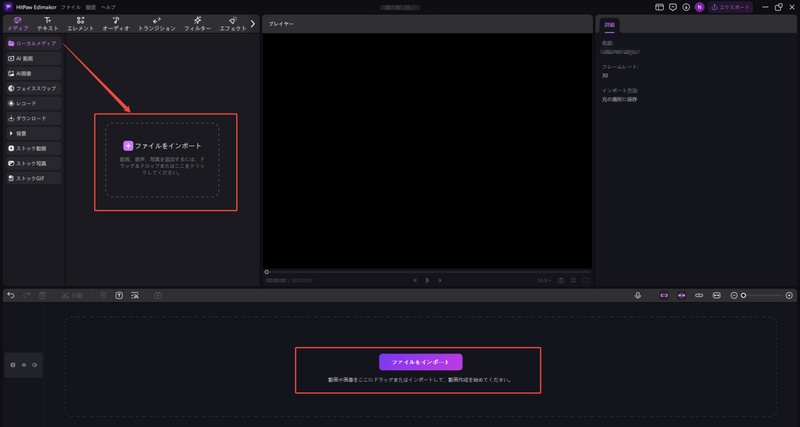The image size is (800, 427).
Task: Click the icon right of the text T icon
Action: coord(135,295)
